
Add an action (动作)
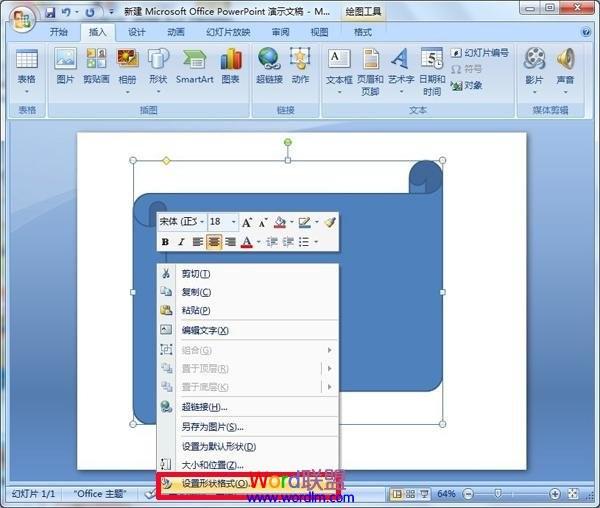[300, 66]
